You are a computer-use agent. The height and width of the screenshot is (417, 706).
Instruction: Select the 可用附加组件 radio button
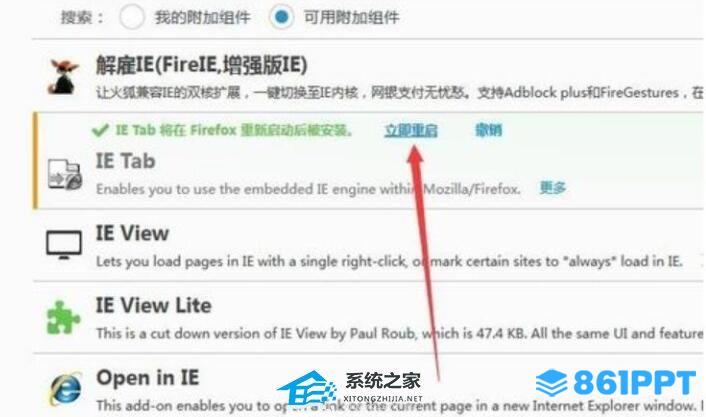pyautogui.click(x=282, y=17)
